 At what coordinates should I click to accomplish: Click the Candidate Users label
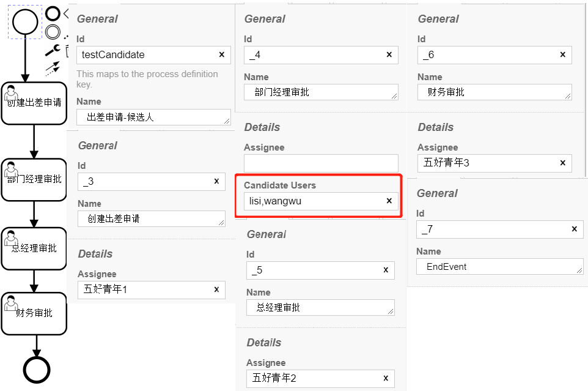[280, 185]
